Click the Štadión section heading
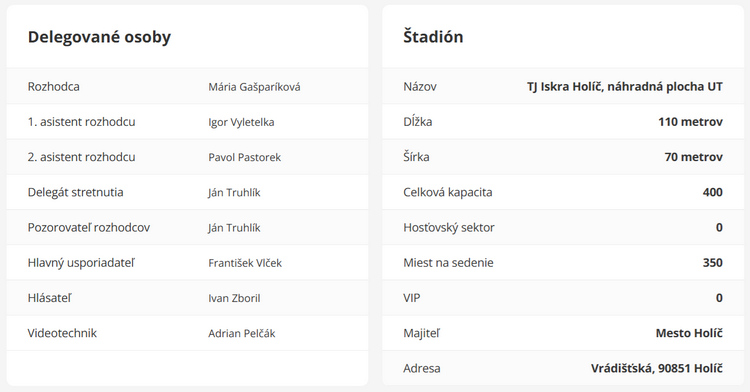This screenshot has height=392, width=750. click(x=433, y=36)
